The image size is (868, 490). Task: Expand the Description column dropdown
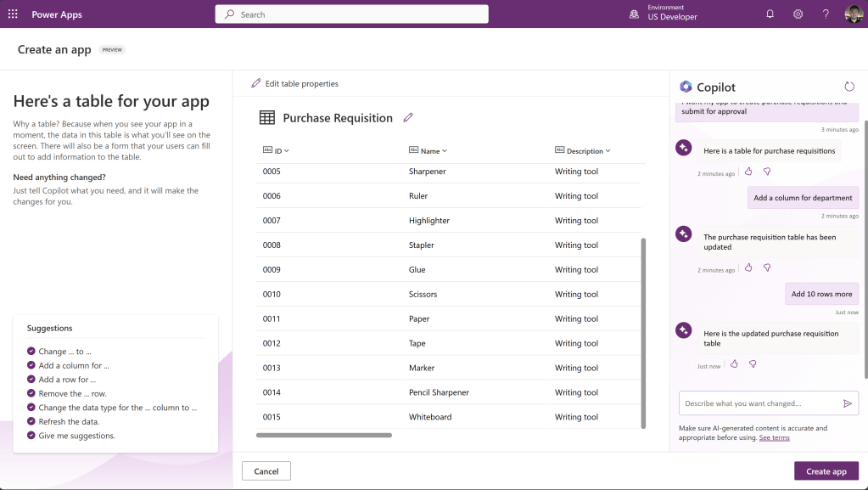608,151
